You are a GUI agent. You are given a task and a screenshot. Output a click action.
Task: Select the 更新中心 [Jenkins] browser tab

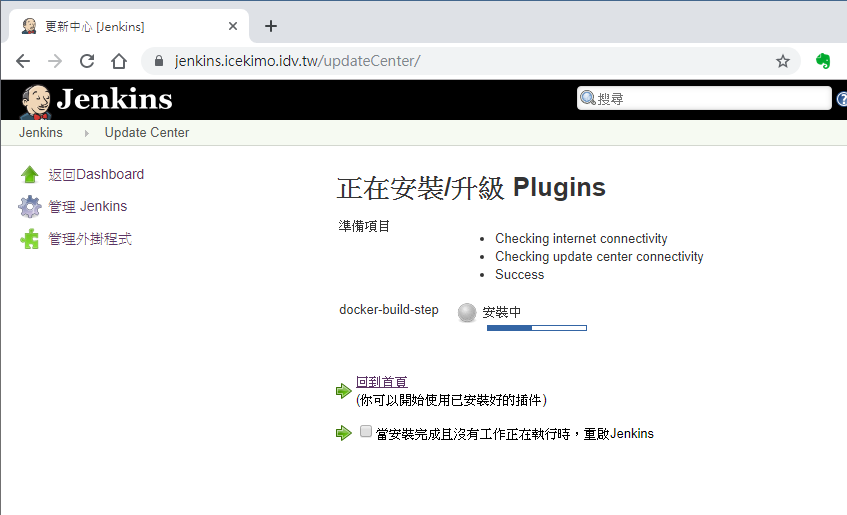tap(129, 26)
